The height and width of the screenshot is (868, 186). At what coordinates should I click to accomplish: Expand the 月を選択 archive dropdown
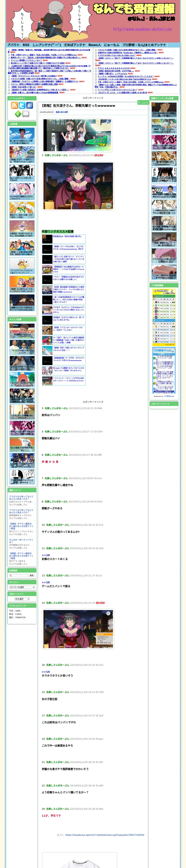22,599
